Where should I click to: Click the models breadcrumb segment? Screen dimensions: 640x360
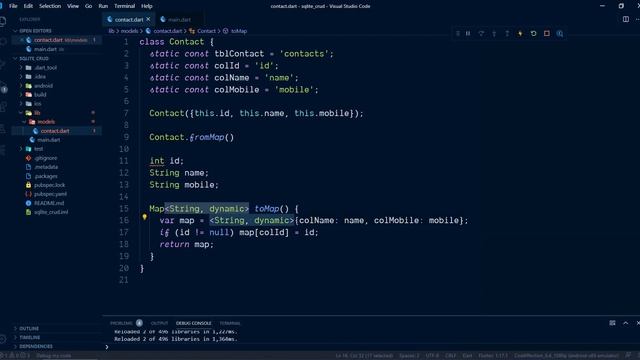pyautogui.click(x=129, y=31)
